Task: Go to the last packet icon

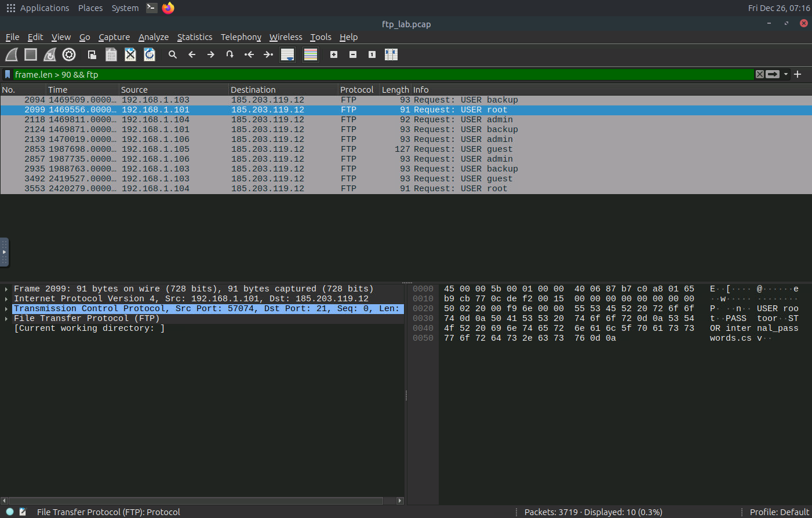Action: [x=268, y=54]
